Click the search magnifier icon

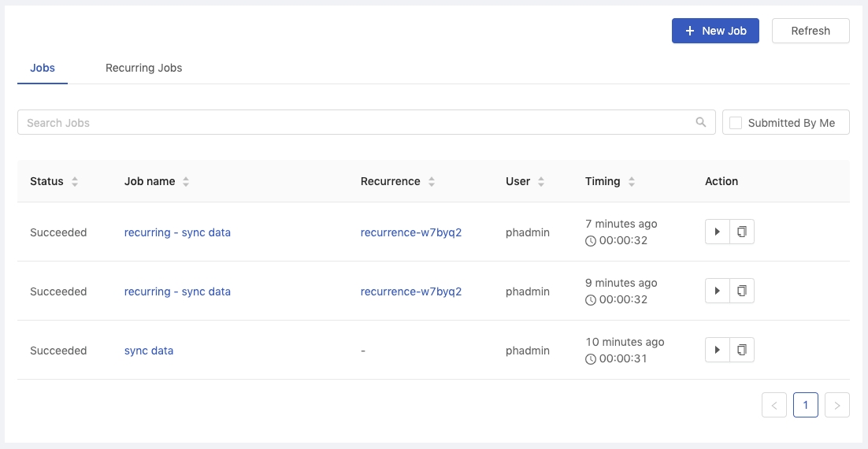point(701,122)
